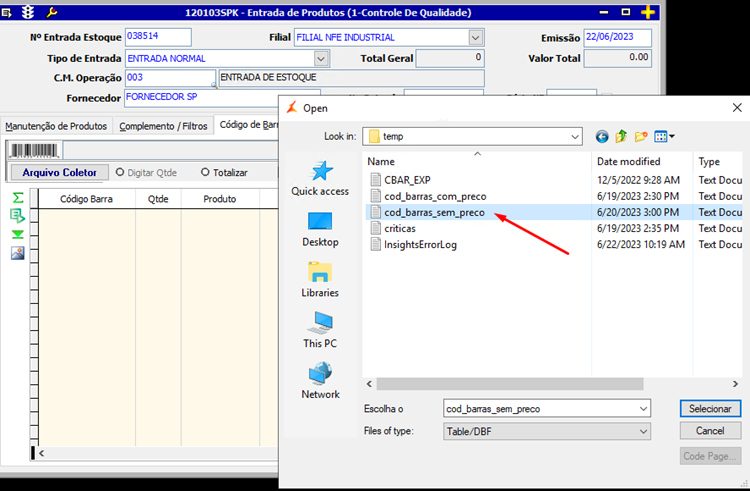Maximize the Entrada de Produtos window
The width and height of the screenshot is (750, 491).
coord(626,12)
